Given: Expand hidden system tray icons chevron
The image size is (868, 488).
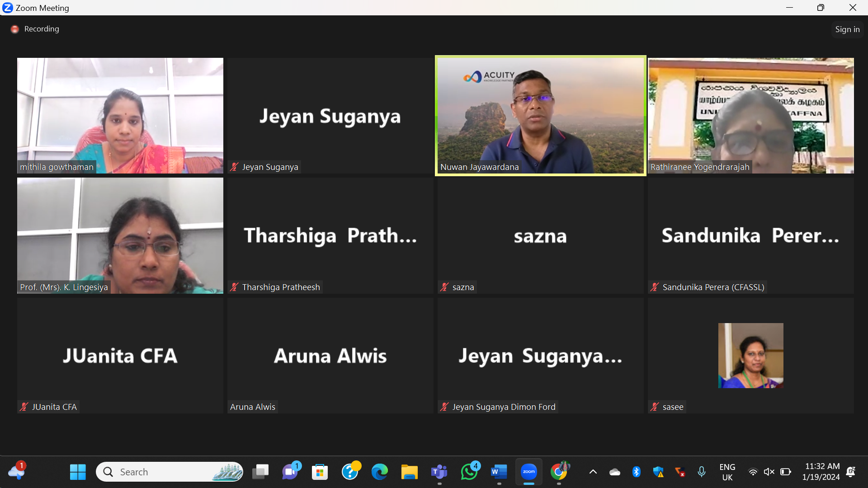Looking at the screenshot, I should (x=593, y=472).
